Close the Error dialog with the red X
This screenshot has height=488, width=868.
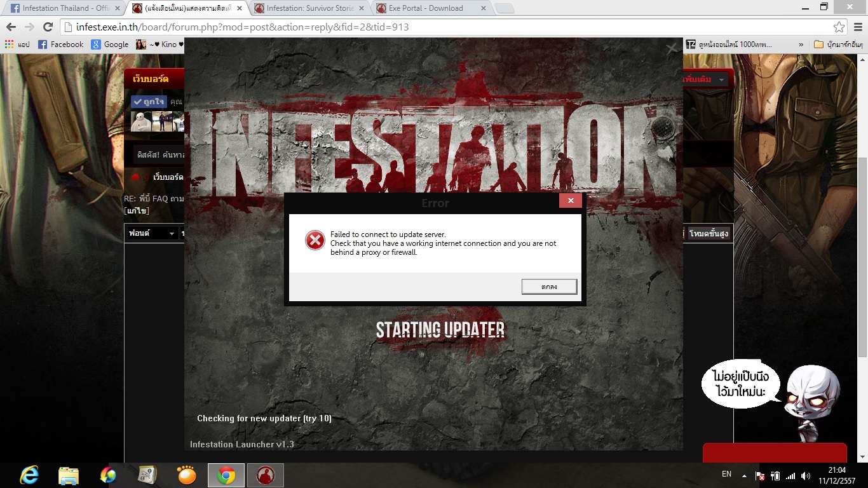(570, 201)
